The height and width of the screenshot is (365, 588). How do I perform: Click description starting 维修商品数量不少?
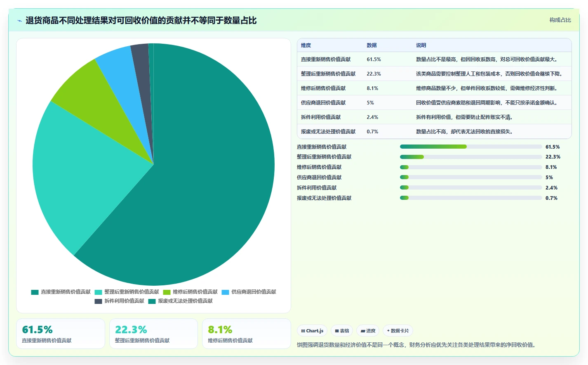click(x=488, y=88)
